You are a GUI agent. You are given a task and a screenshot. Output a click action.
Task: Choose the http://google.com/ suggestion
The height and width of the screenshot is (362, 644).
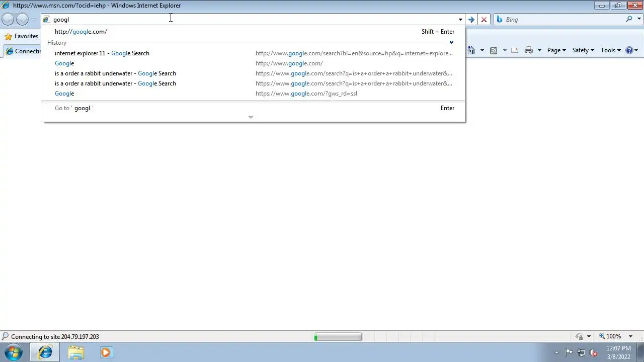[x=254, y=32]
